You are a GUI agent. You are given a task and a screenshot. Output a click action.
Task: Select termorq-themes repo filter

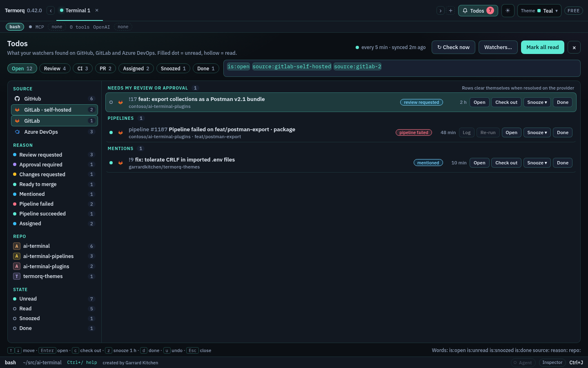pos(54,276)
